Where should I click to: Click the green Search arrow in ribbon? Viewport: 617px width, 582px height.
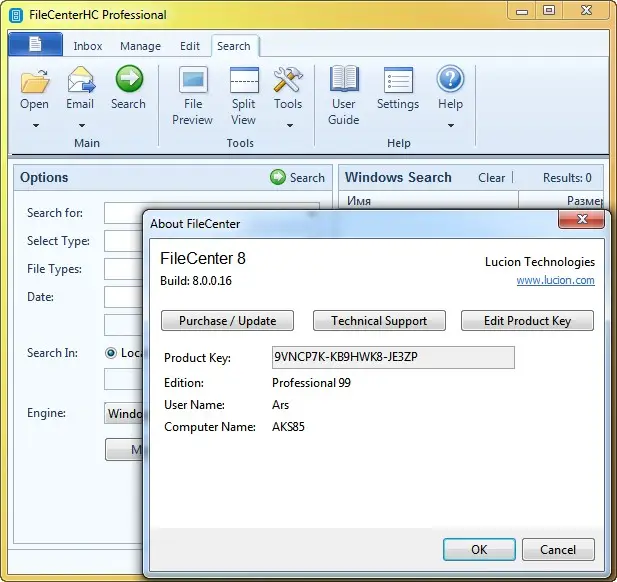pos(129,79)
